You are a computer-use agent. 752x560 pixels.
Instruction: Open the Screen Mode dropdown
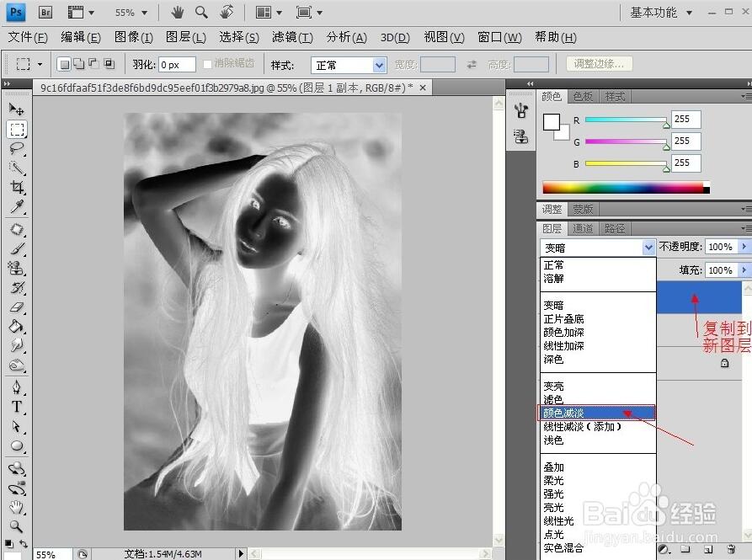point(309,13)
